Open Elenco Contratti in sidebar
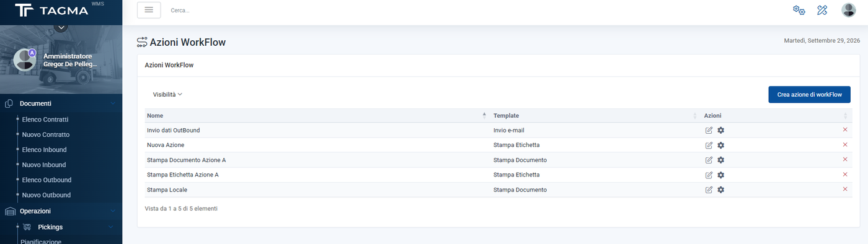The height and width of the screenshot is (244, 868). (x=45, y=120)
